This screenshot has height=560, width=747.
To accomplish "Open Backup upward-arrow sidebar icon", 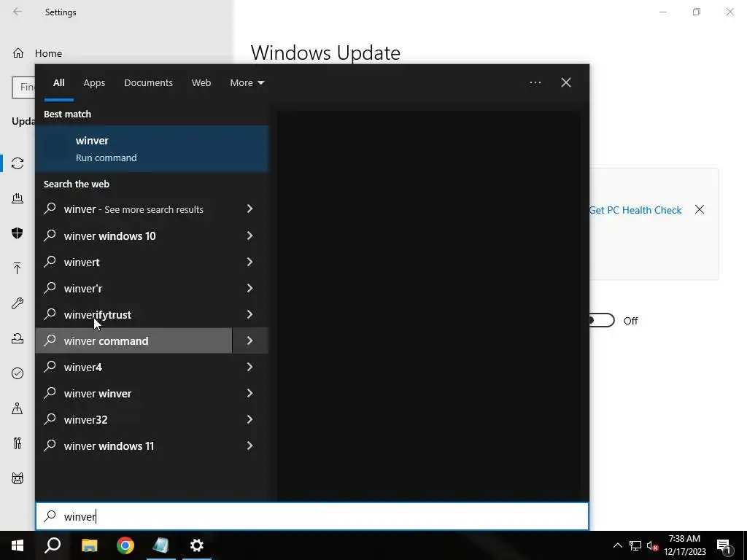I will 18,268.
